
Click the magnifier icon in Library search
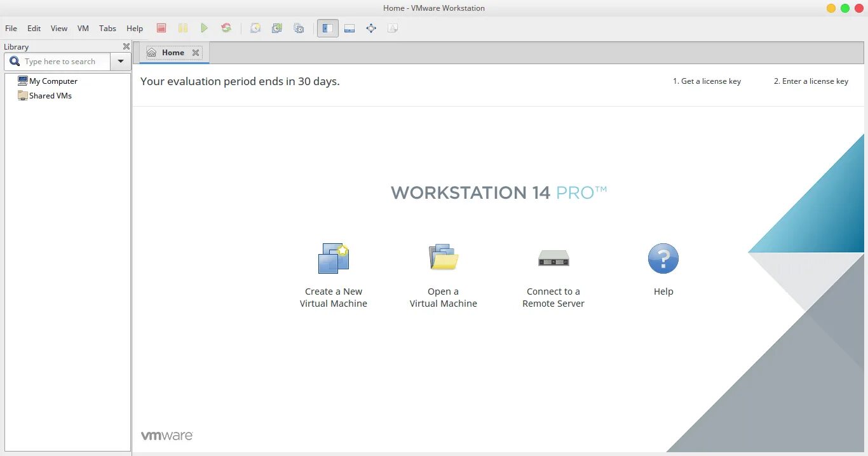pyautogui.click(x=15, y=62)
